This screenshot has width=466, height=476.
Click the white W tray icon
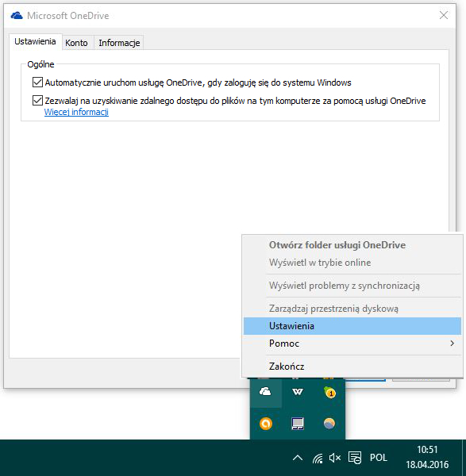[x=298, y=392]
